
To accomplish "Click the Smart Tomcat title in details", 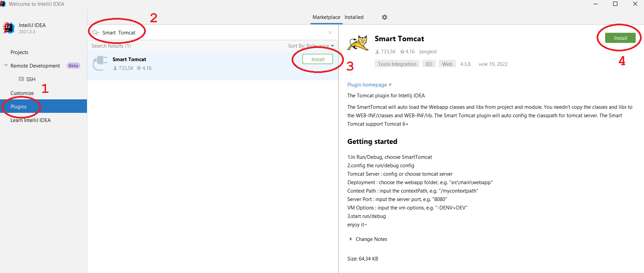I will pyautogui.click(x=399, y=39).
